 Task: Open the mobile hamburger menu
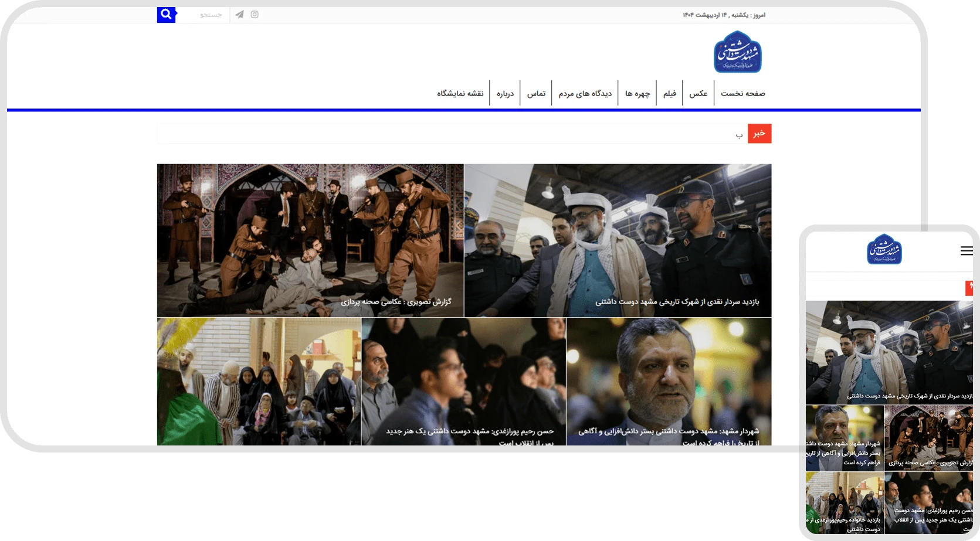(x=967, y=251)
